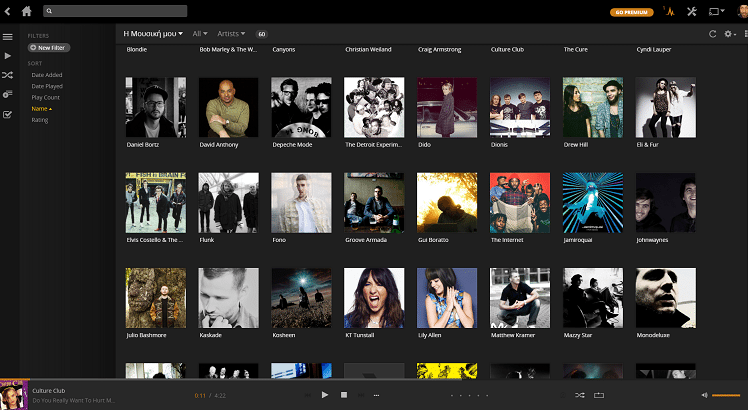Viewport: 748px width, 410px height.
Task: Open the sidebar add-to-playlist icon
Action: pos(8,95)
